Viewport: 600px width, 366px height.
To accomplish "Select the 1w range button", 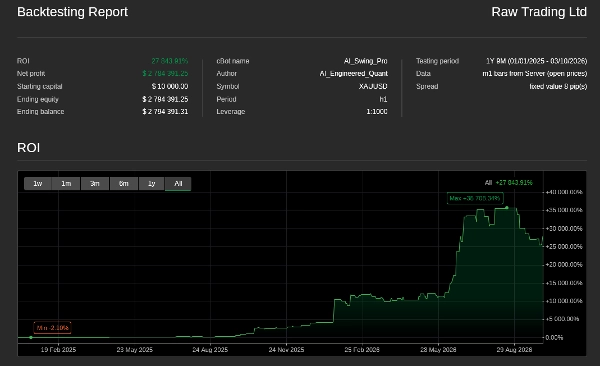I will [x=38, y=184].
